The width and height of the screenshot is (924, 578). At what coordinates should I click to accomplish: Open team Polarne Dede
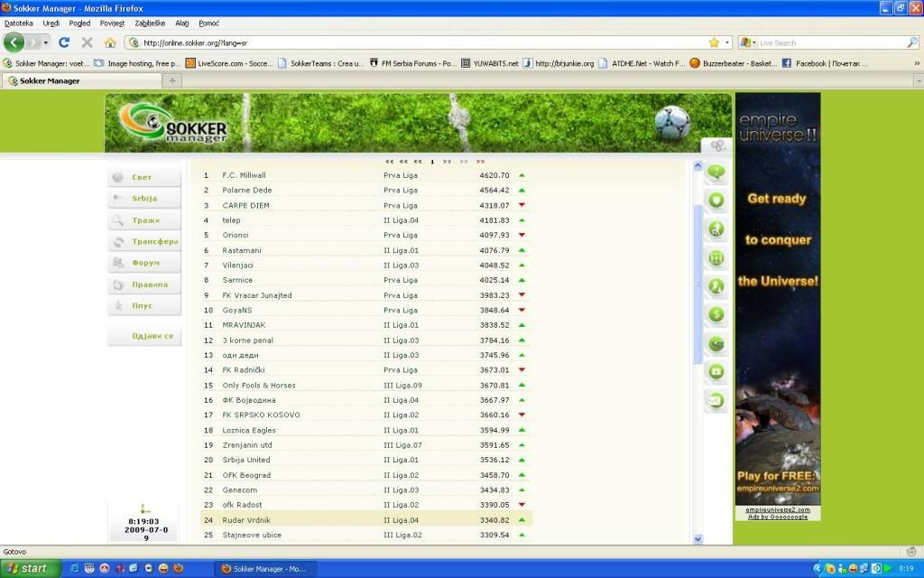(247, 190)
